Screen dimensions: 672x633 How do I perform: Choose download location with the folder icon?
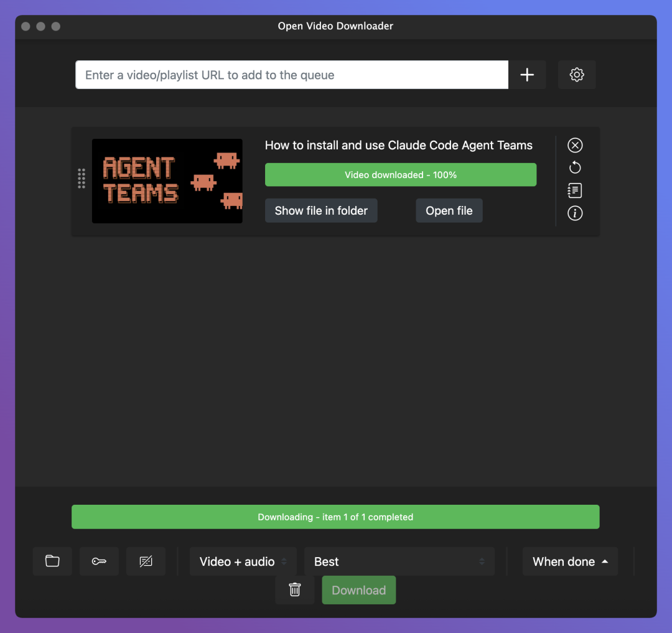tap(53, 561)
